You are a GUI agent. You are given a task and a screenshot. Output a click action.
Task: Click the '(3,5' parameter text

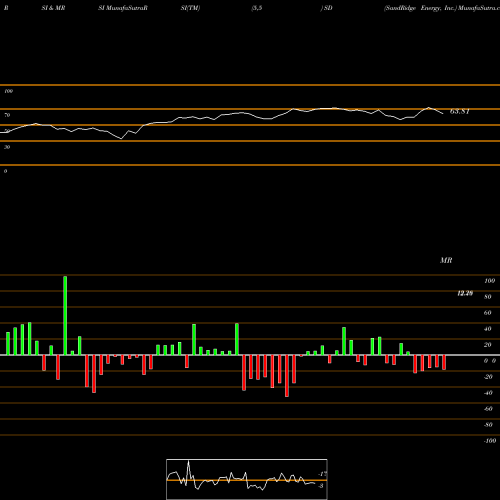tap(257, 8)
